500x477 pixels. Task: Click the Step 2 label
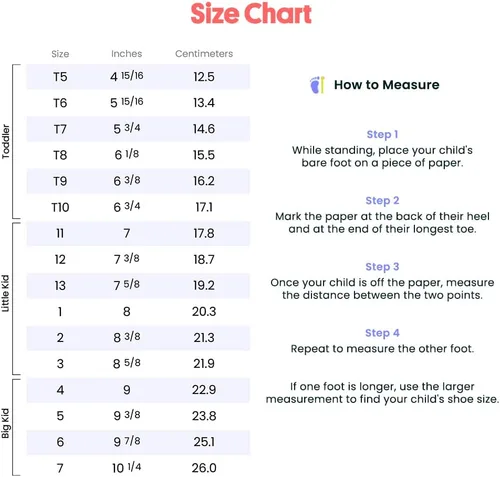click(382, 200)
